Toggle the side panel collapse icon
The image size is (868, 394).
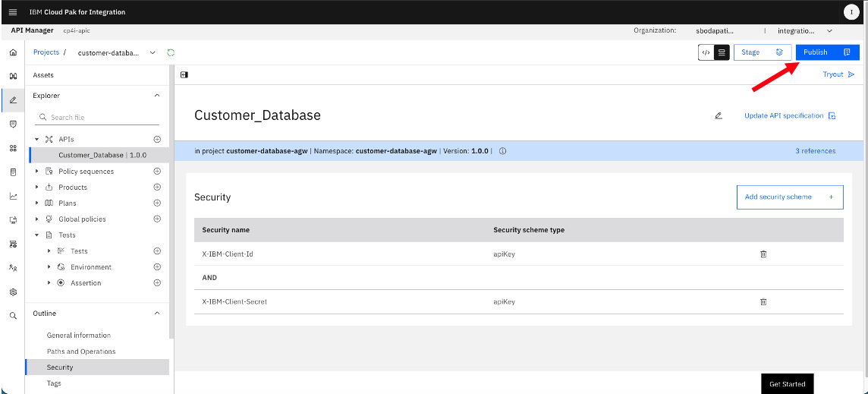[184, 75]
